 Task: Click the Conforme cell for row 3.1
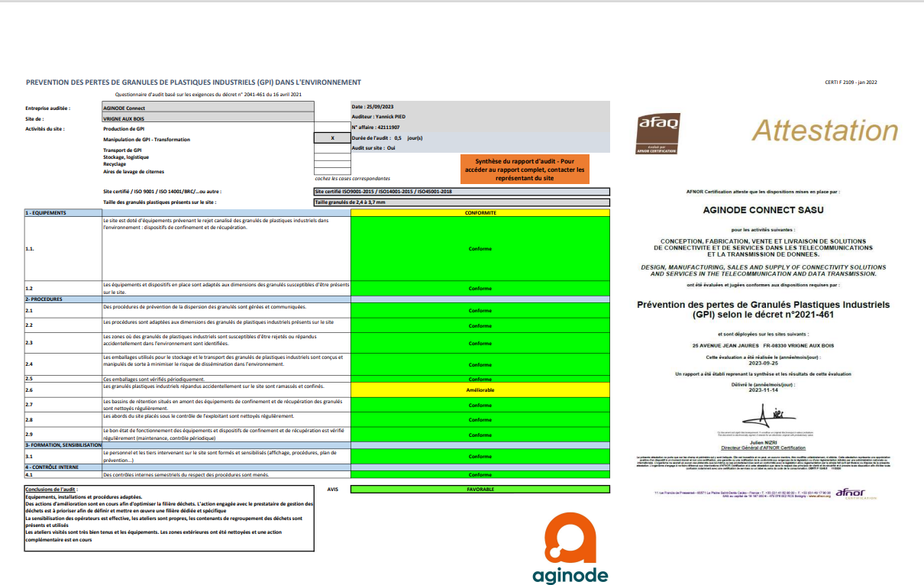coord(480,456)
